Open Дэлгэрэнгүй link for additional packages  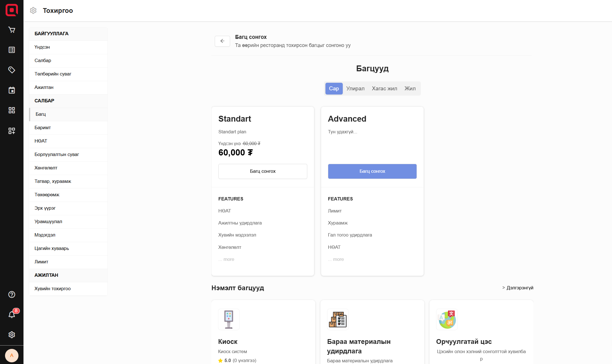[x=519, y=288]
